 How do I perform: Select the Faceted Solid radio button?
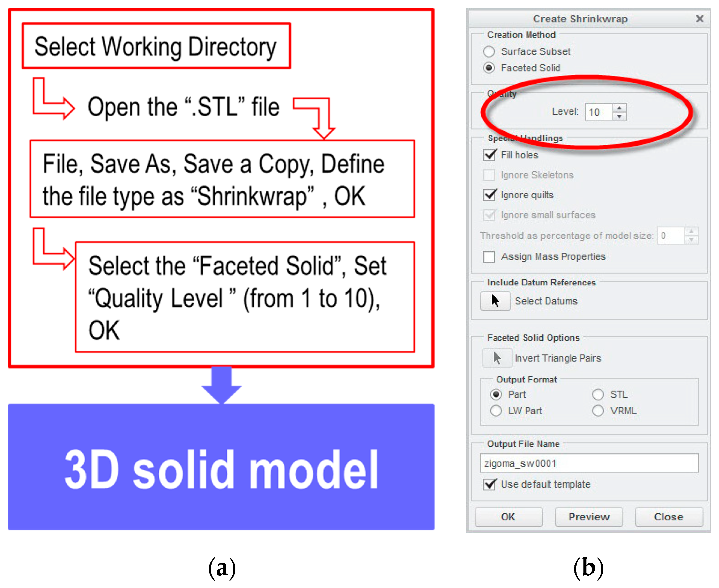[488, 68]
